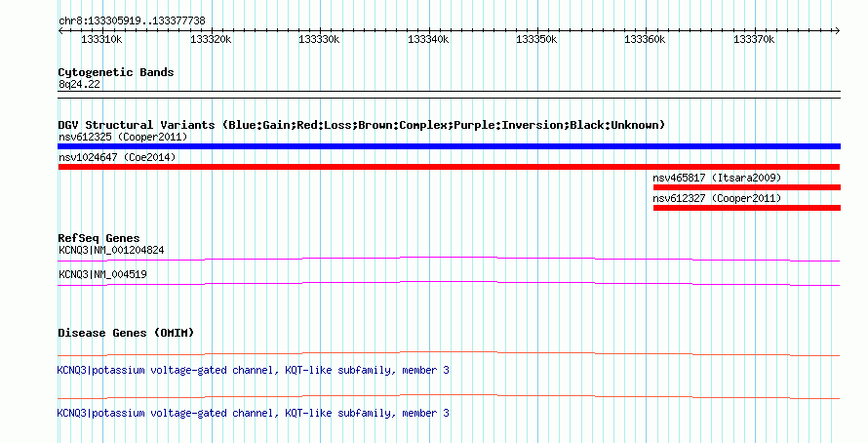Click the left arrow of the ruler
The height and width of the screenshot is (443, 868).
[60, 31]
